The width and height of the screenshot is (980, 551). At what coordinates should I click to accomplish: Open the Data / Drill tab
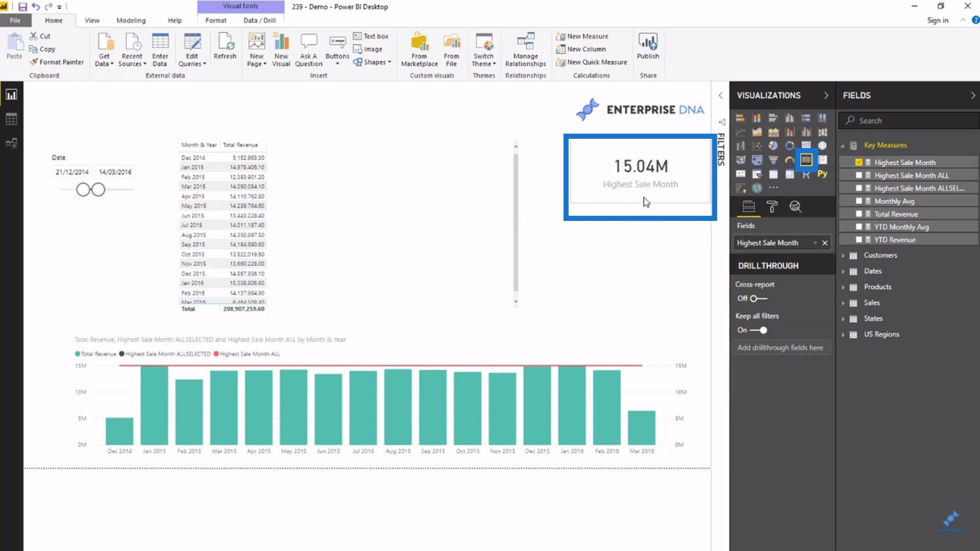(260, 20)
